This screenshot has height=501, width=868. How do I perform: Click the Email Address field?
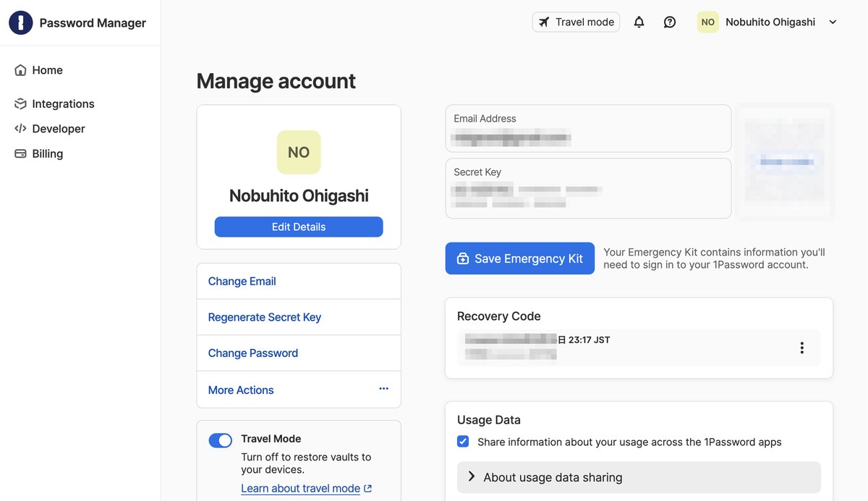[588, 128]
